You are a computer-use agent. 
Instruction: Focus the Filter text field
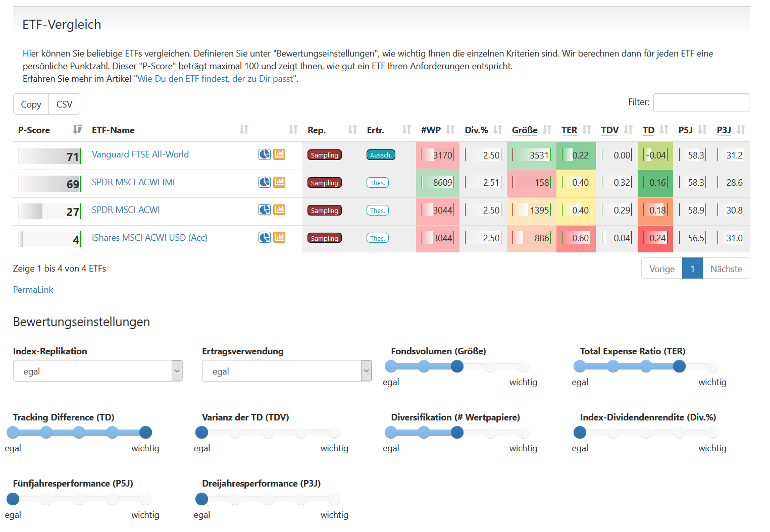pyautogui.click(x=701, y=102)
